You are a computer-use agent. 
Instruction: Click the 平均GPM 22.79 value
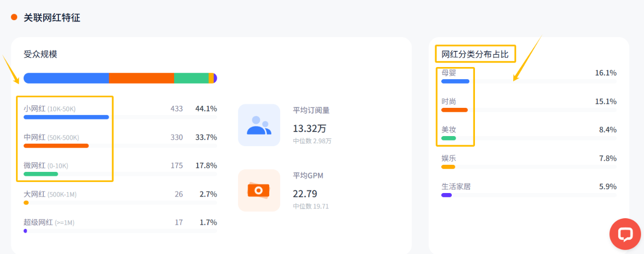[305, 194]
